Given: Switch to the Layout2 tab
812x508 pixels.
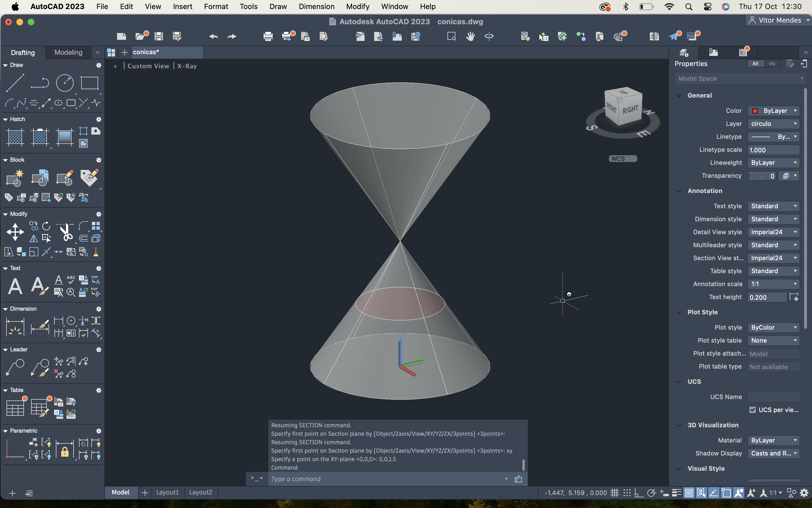Looking at the screenshot, I should [200, 492].
